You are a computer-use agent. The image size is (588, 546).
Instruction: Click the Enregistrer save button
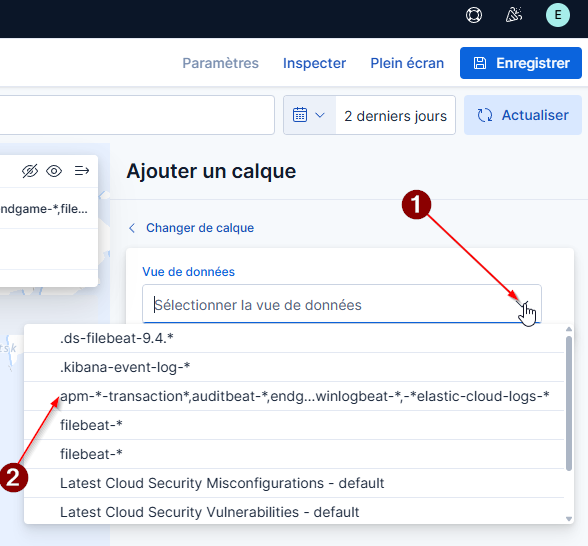pos(521,63)
